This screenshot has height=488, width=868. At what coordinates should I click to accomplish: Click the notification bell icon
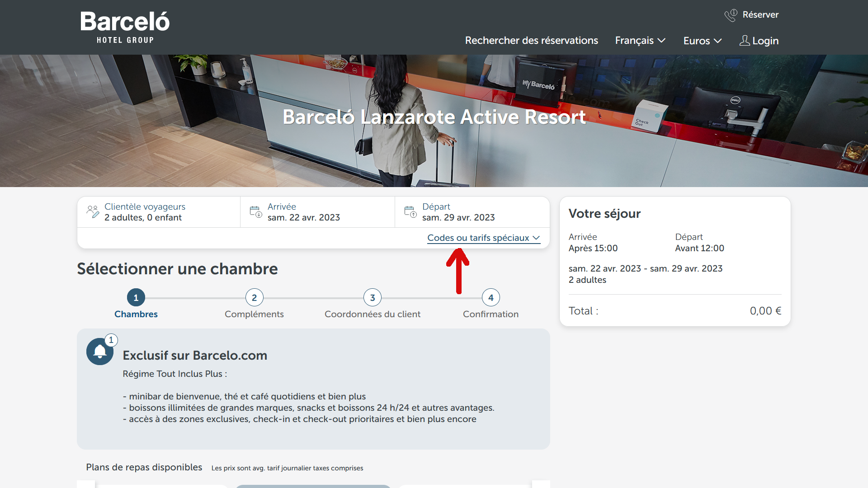pos(100,352)
